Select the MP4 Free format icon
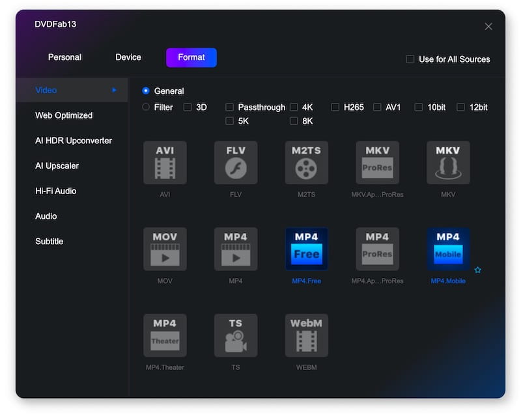This screenshot has height=420, width=521. pyautogui.click(x=306, y=249)
